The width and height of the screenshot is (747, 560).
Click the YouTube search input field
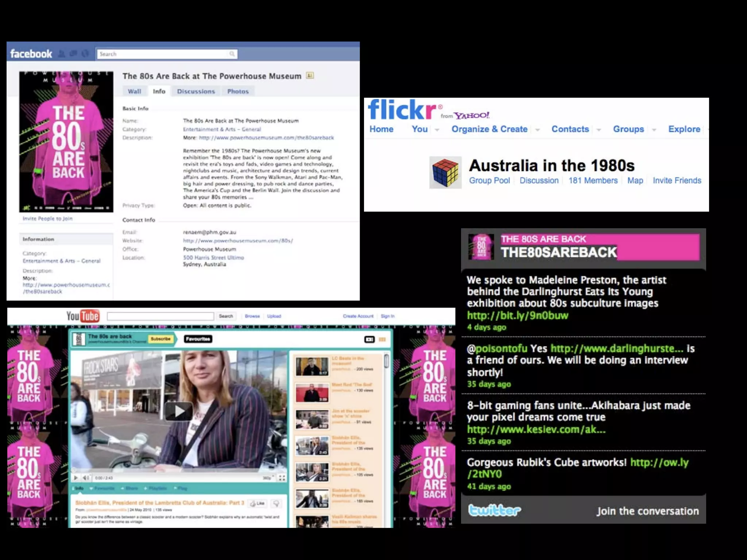pos(160,316)
